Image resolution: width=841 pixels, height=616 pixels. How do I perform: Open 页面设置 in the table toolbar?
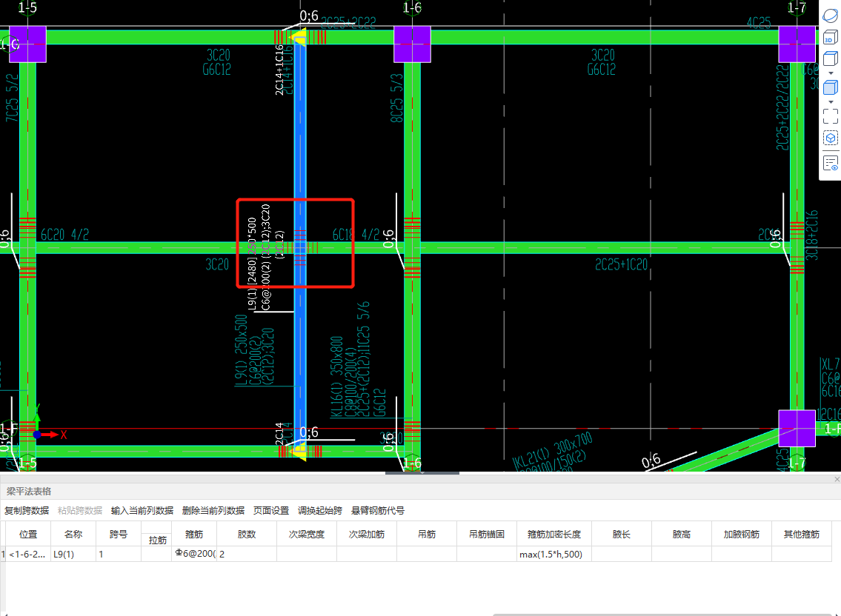[x=271, y=511]
